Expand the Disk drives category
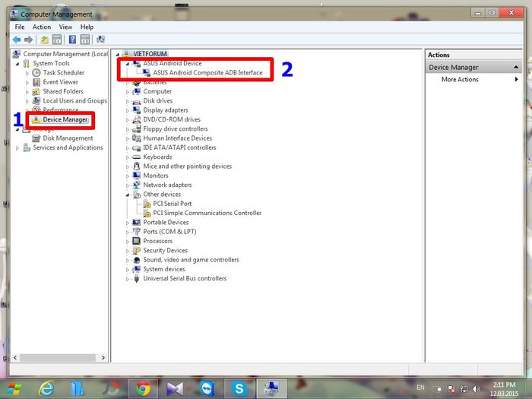This screenshot has height=399, width=532. [x=128, y=101]
